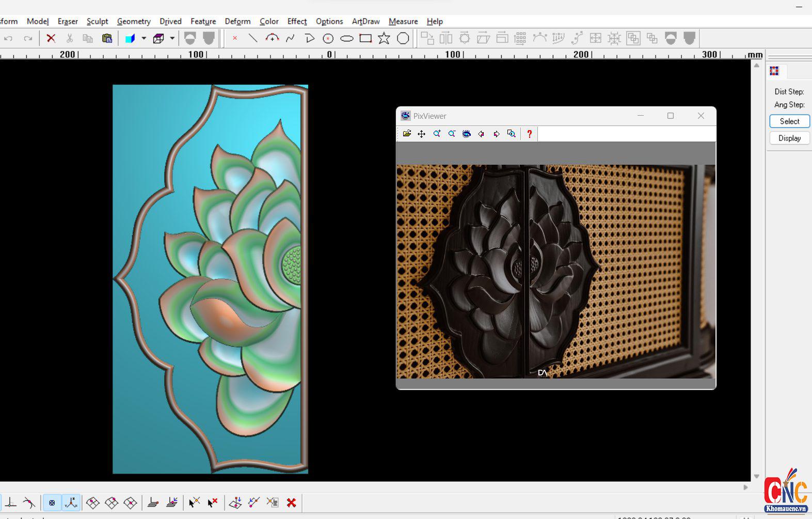812x519 pixels.
Task: Click the red X delete icon in top toolbar
Action: point(51,38)
